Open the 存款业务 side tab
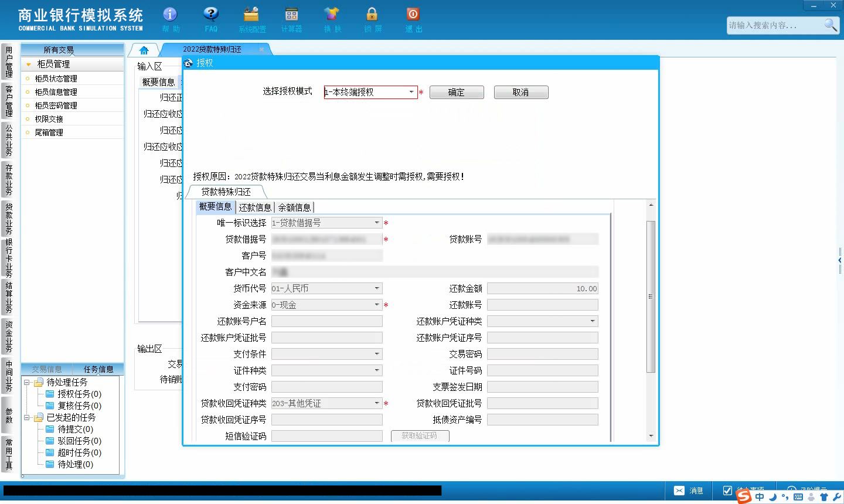 [8, 179]
